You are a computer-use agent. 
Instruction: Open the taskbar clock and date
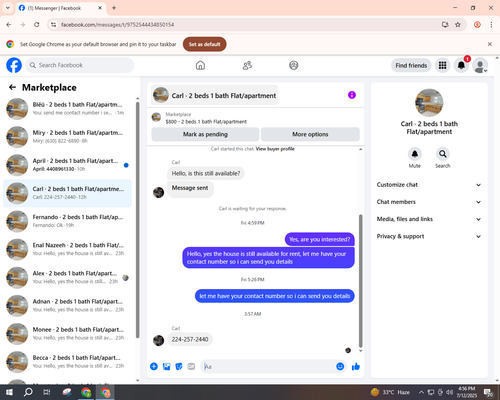466,392
